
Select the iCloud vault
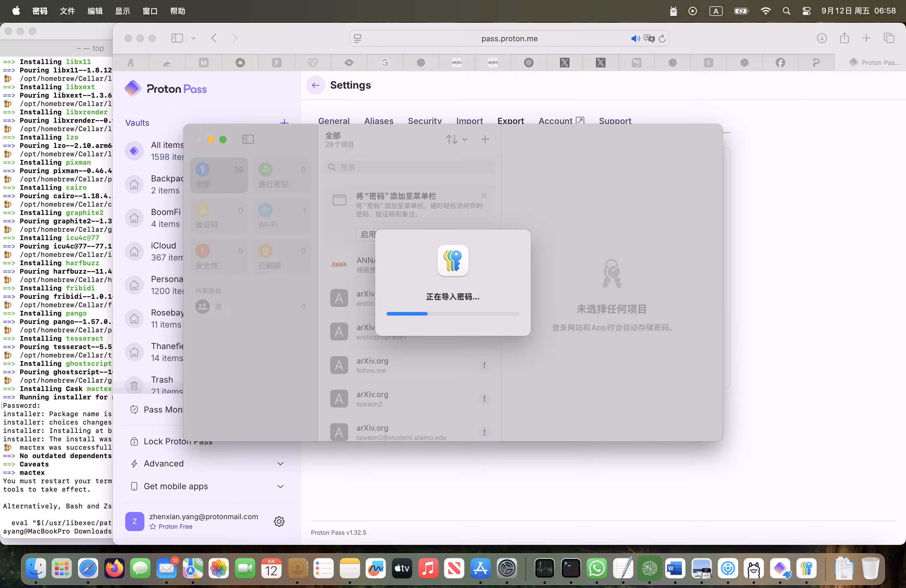[154, 251]
